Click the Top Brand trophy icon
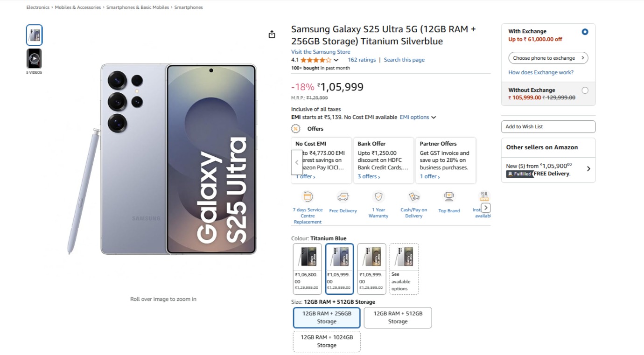The image size is (644, 355). pos(449,197)
